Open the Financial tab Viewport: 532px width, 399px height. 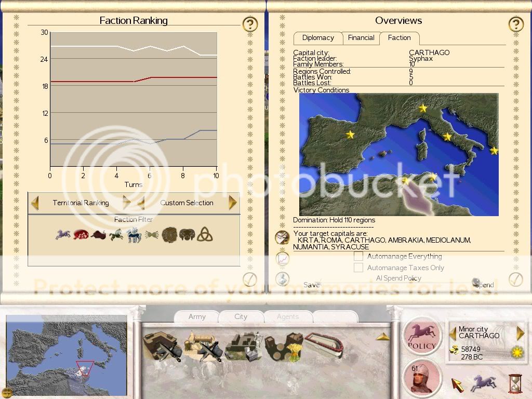pos(361,38)
